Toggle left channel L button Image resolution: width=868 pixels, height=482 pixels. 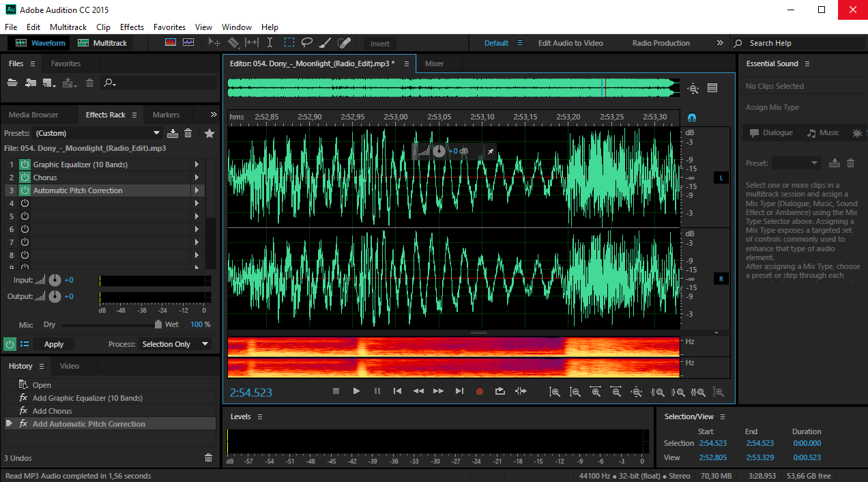click(x=722, y=178)
